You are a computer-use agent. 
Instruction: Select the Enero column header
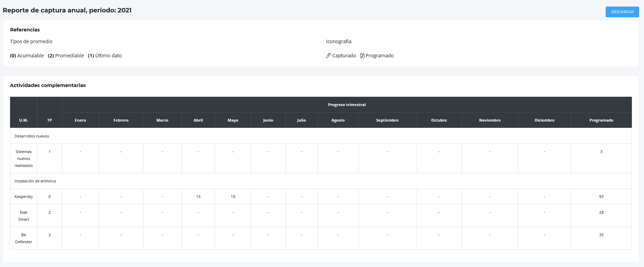click(80, 120)
